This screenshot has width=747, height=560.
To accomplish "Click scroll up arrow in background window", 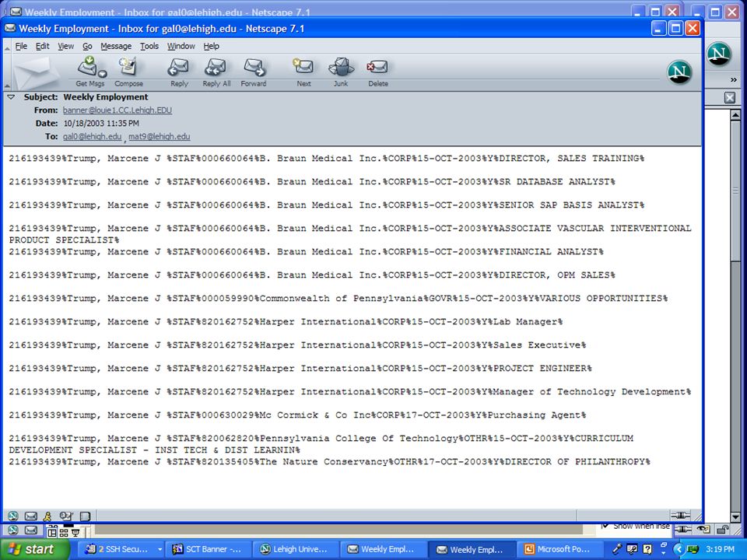I will 735,115.
